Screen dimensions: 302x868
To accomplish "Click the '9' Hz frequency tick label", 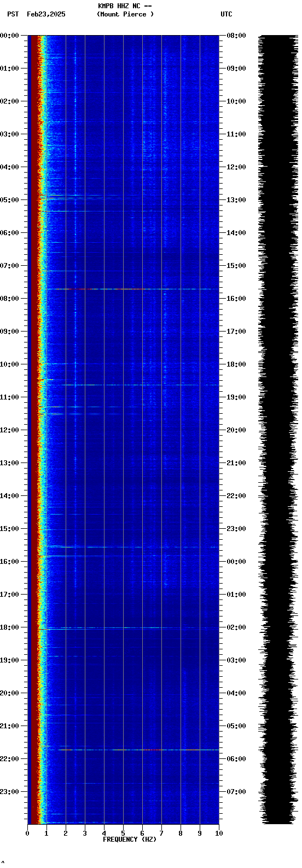I will point(200,833).
